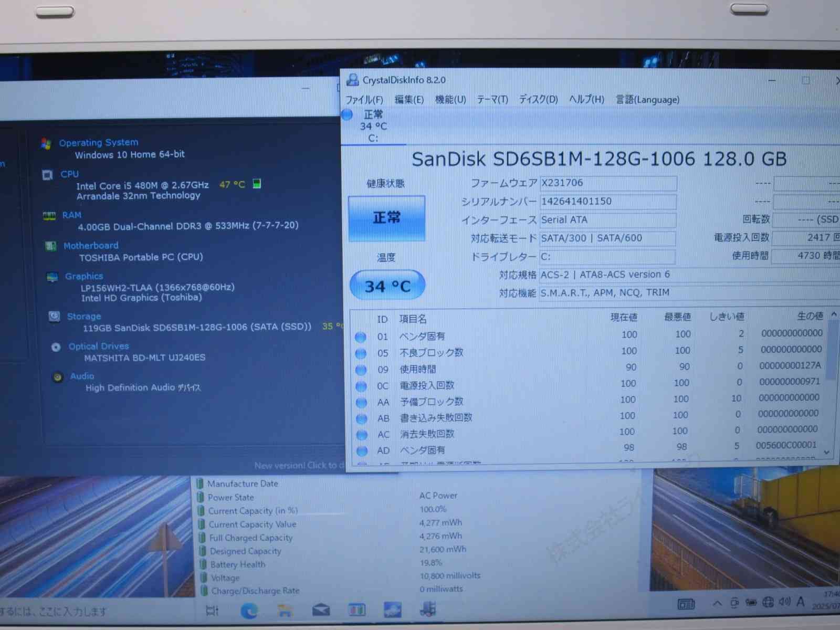Select the 使用時間 attribute row text
This screenshot has width=840, height=630.
pos(418,369)
